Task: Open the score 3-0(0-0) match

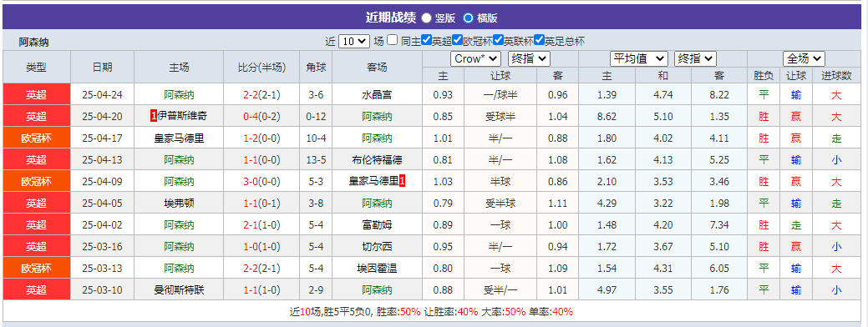Action: tap(261, 182)
